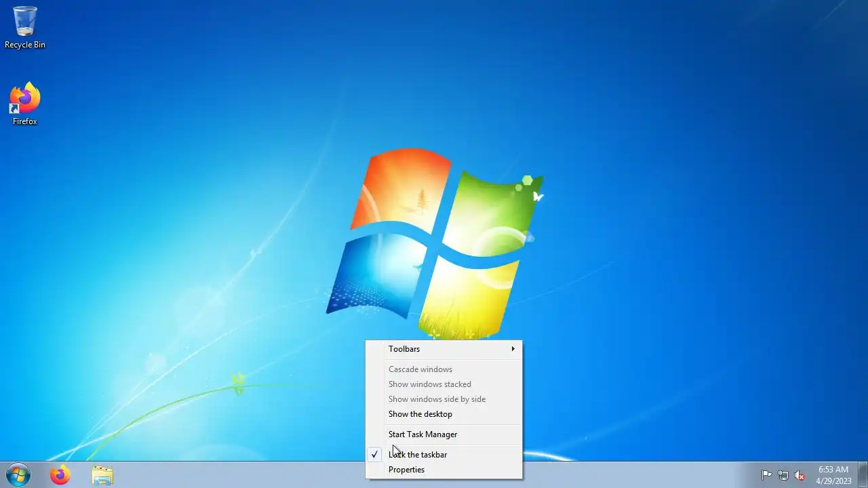Click the network status tray icon
Image resolution: width=868 pixels, height=488 pixels.
[783, 475]
